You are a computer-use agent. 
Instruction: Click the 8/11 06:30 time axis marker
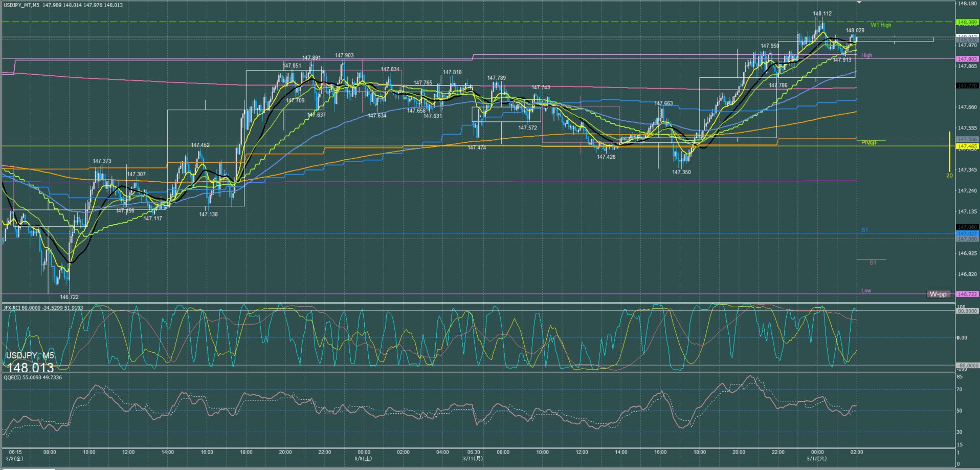tap(473, 455)
